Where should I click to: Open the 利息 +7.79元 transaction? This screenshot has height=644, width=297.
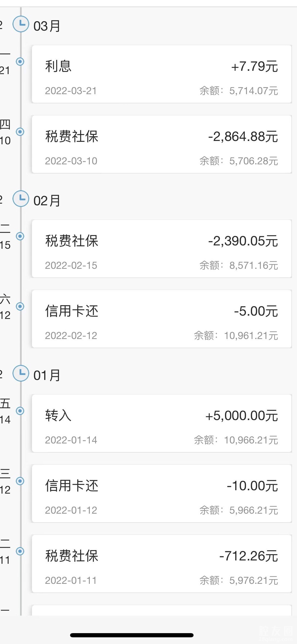162,74
